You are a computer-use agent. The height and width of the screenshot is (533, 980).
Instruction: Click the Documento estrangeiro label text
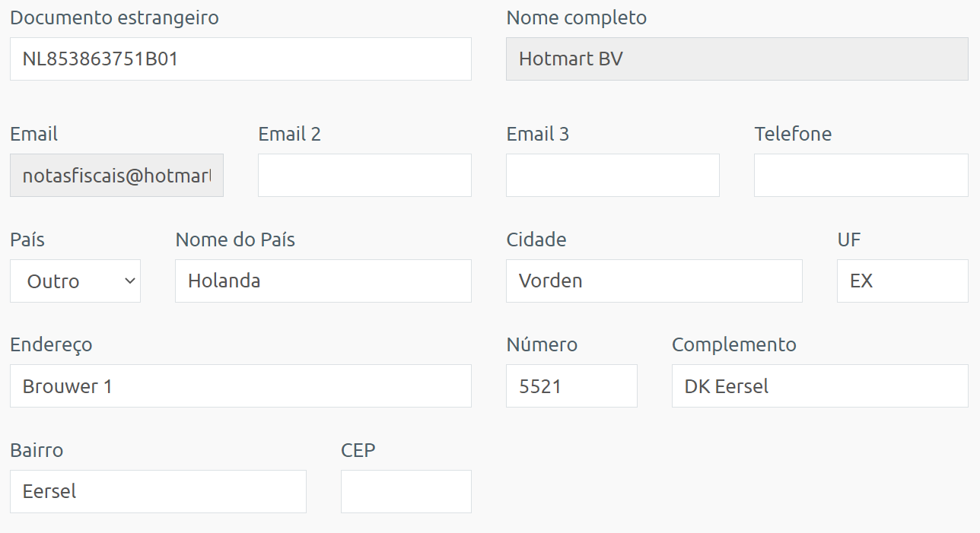pos(114,17)
